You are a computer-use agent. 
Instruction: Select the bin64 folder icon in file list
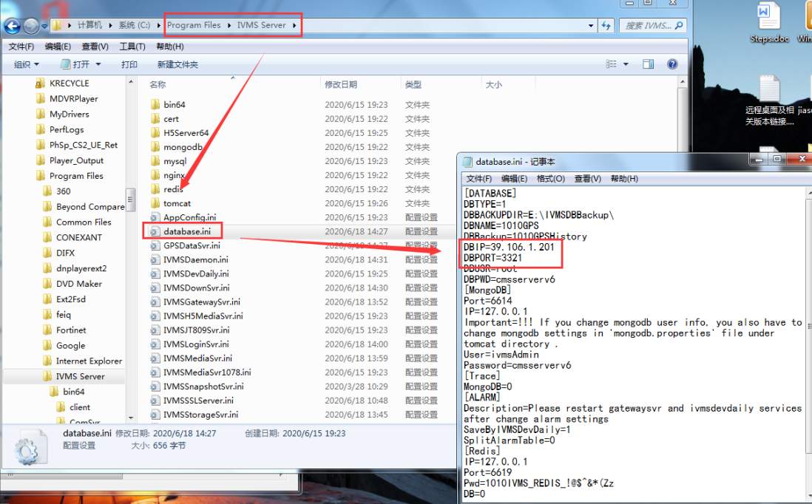(155, 104)
